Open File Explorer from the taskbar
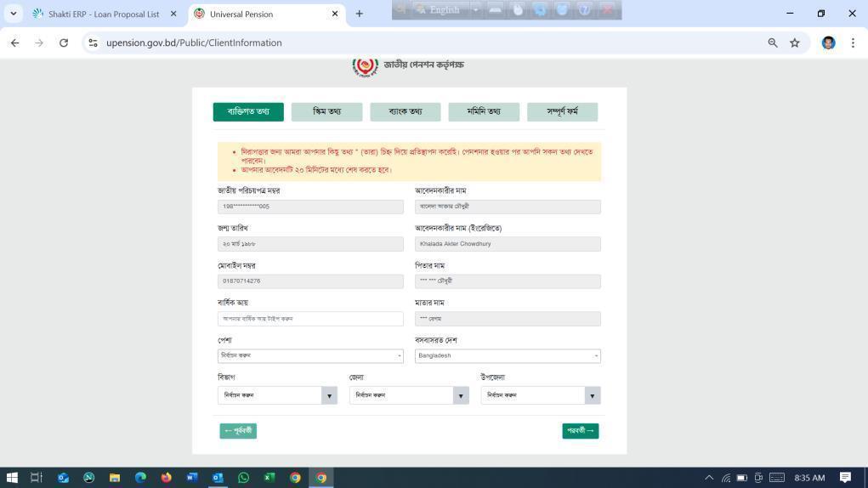Viewport: 868px width, 488px height. (114, 477)
